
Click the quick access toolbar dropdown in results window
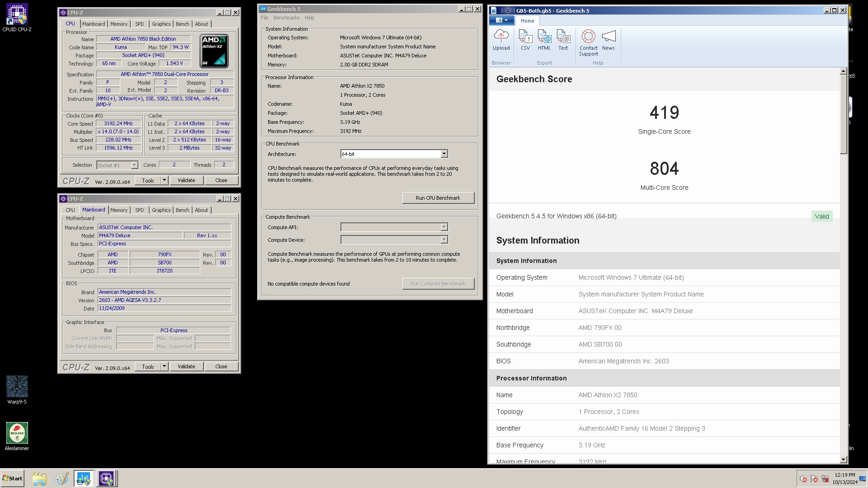(x=508, y=10)
